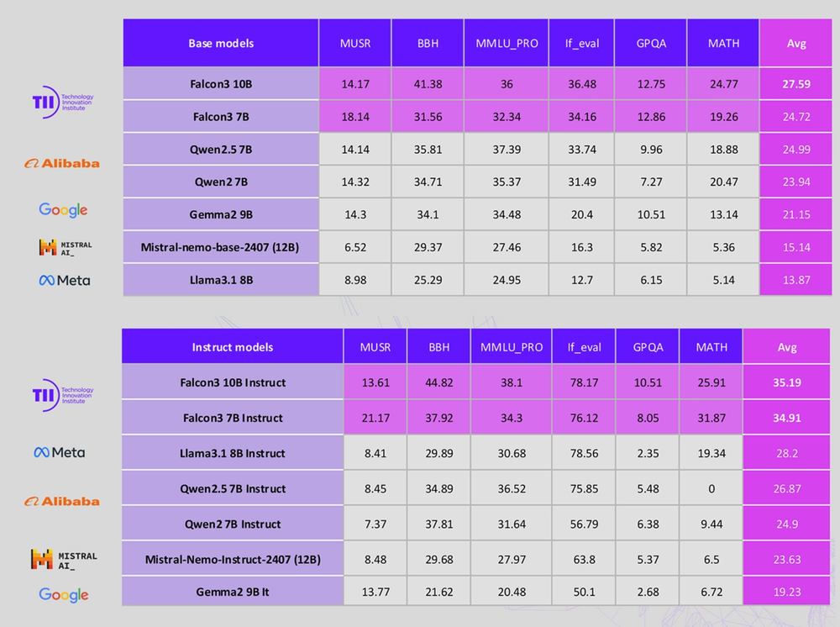Viewport: 840px width, 627px height.
Task: Click the 41.38 BBH score of Falcon3 10B
Action: click(x=428, y=84)
